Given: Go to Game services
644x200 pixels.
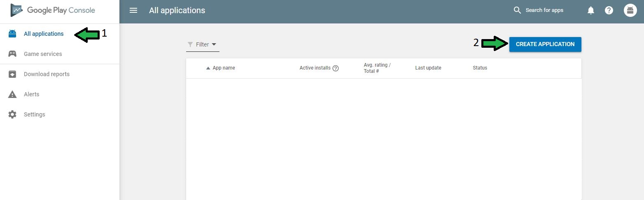Looking at the screenshot, I should point(43,54).
